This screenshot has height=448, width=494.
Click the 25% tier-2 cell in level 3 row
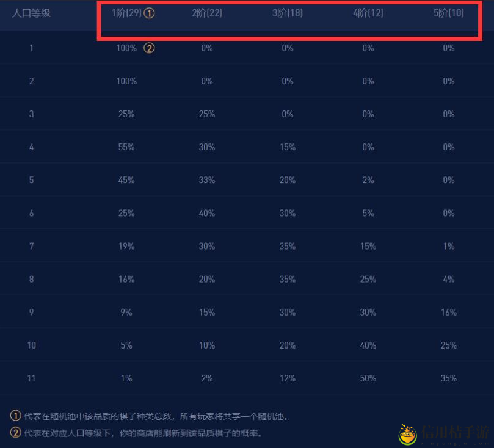click(x=207, y=114)
